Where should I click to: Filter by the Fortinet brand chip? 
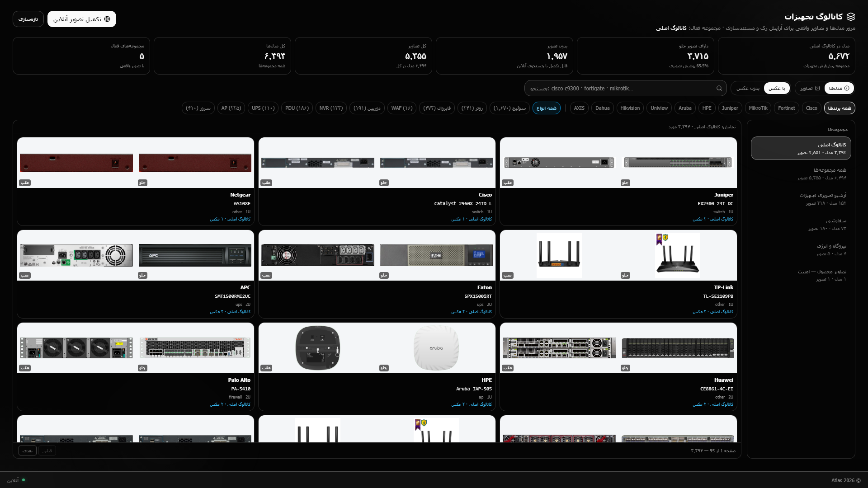tap(787, 108)
